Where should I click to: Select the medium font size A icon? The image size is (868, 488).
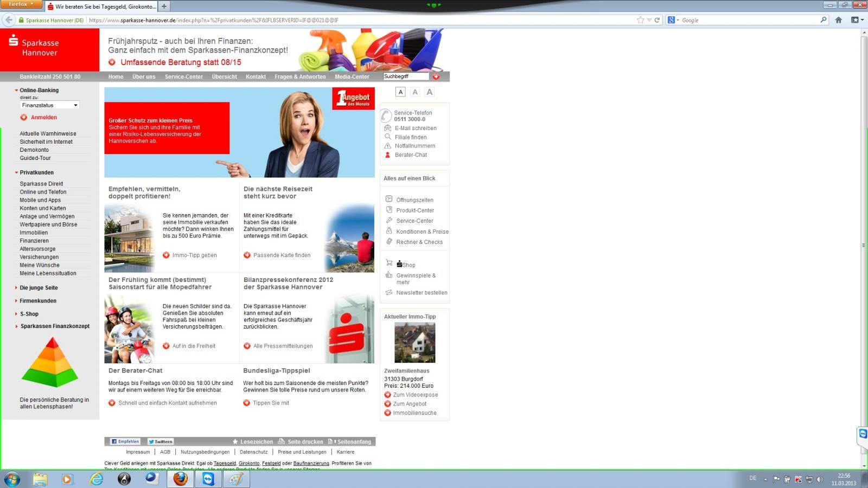coord(415,92)
